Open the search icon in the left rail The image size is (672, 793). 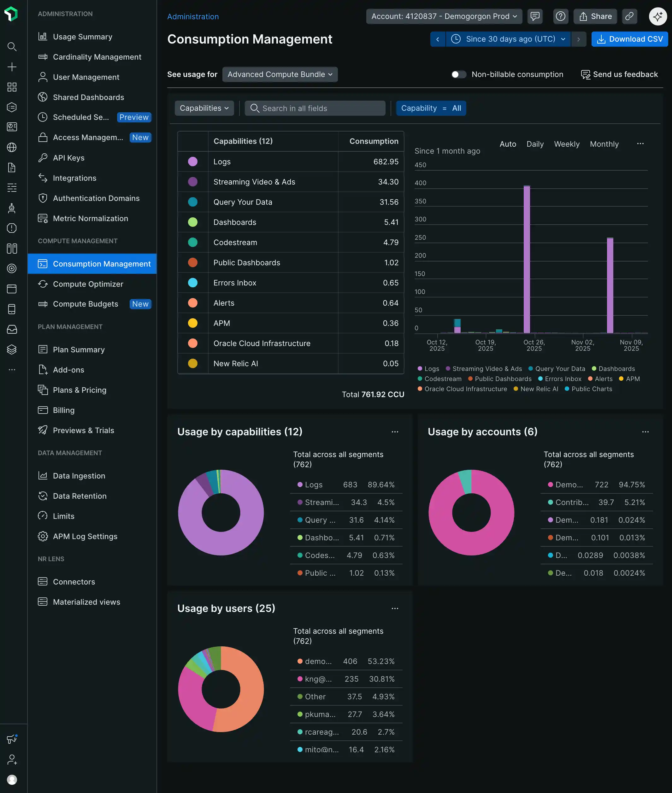tap(12, 46)
